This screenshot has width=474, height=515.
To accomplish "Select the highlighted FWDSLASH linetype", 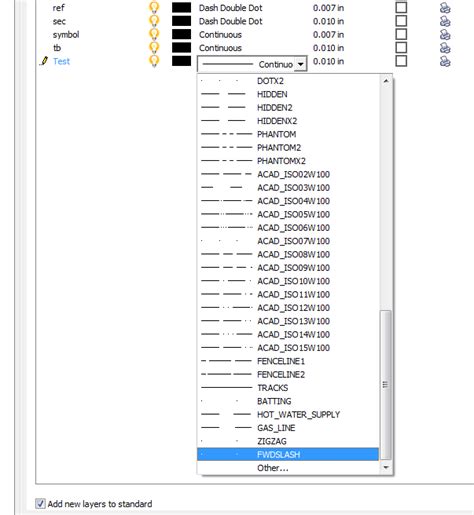I will pos(288,454).
